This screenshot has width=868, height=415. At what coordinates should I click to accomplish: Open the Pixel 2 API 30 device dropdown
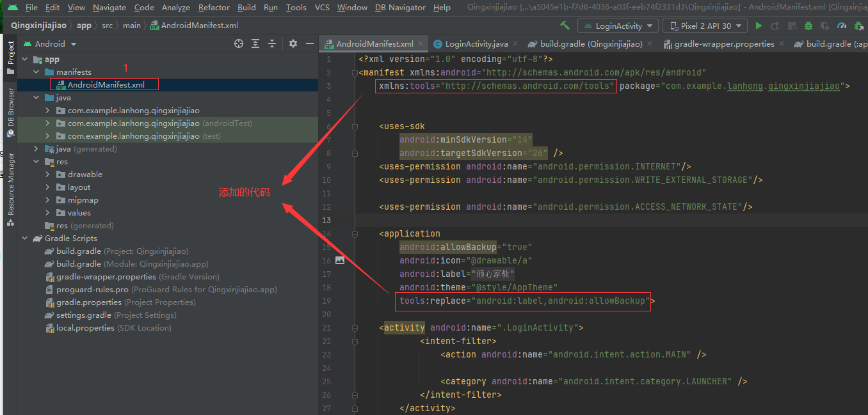tap(705, 26)
